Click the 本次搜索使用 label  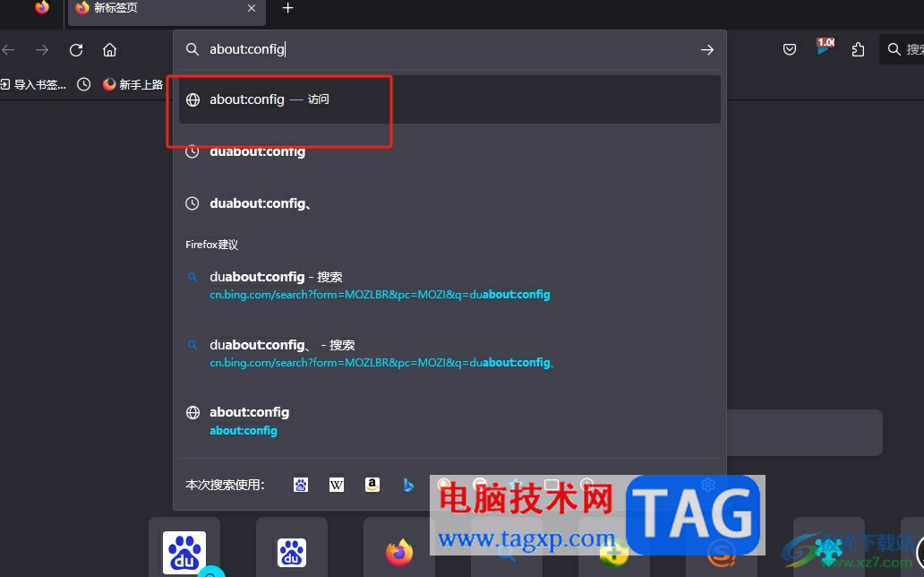225,485
